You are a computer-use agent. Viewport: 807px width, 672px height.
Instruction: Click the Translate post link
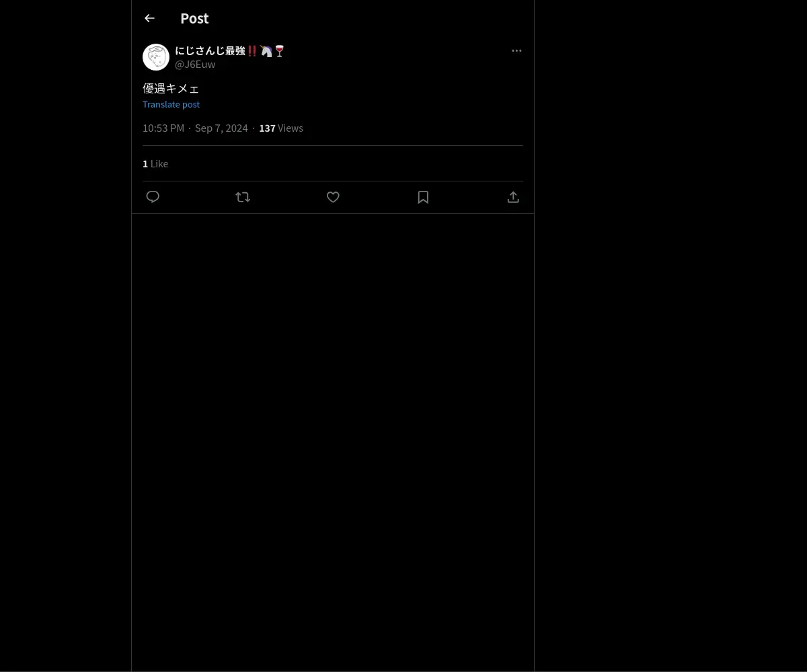171,104
